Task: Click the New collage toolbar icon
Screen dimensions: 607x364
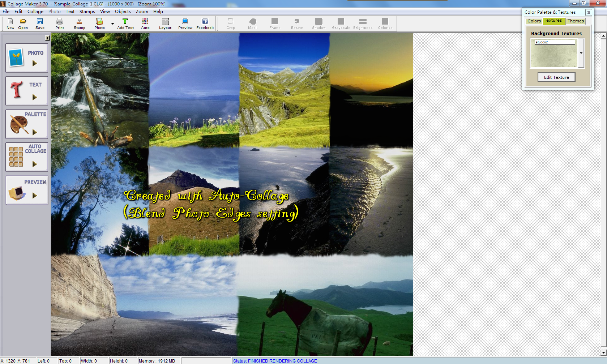Action: pyautogui.click(x=10, y=23)
